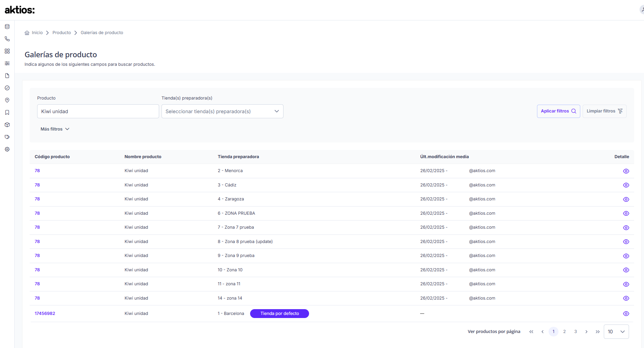Open the price tag sidebar icon
The height and width of the screenshot is (348, 644).
tap(7, 137)
